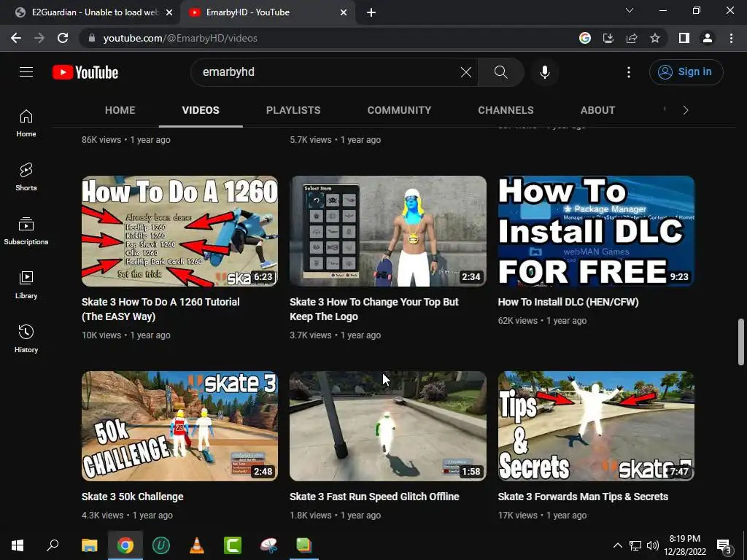Open the CHANNELS tab
This screenshot has width=747, height=560.
tap(506, 110)
